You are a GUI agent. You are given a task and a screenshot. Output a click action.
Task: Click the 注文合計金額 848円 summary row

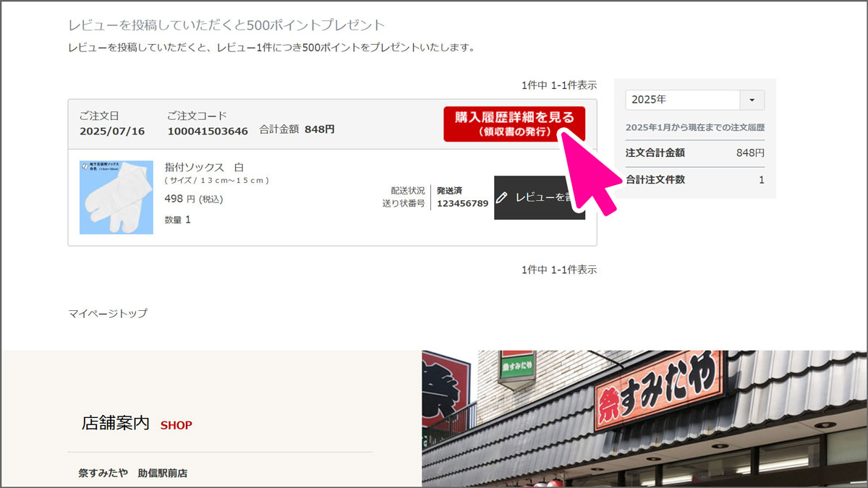pos(694,153)
